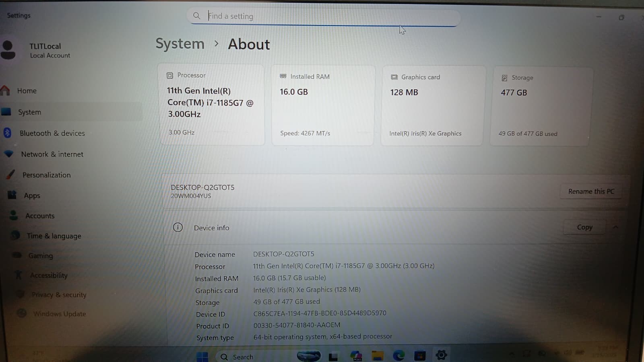Open Privacy & security settings

(x=59, y=294)
